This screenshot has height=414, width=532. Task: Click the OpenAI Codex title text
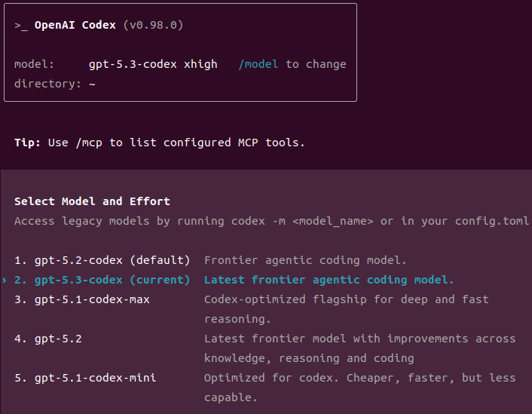tap(75, 25)
